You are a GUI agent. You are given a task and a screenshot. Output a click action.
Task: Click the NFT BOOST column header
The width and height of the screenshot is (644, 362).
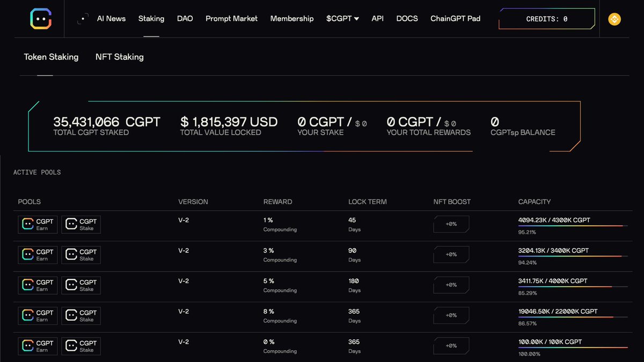click(x=452, y=202)
